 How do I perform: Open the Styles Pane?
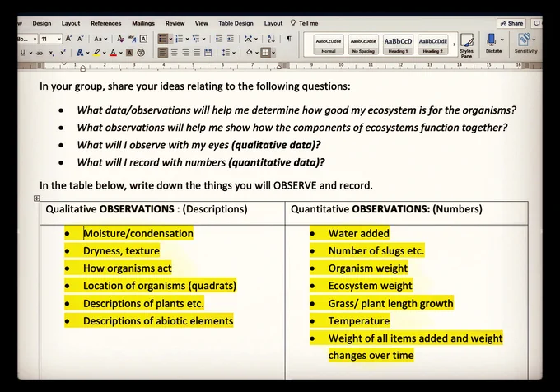[x=467, y=45]
